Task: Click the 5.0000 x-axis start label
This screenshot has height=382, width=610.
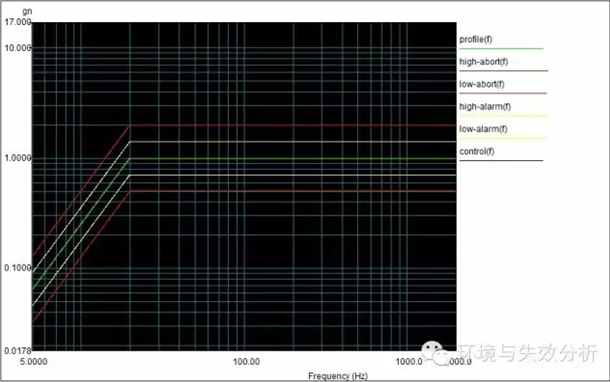Action: point(33,362)
